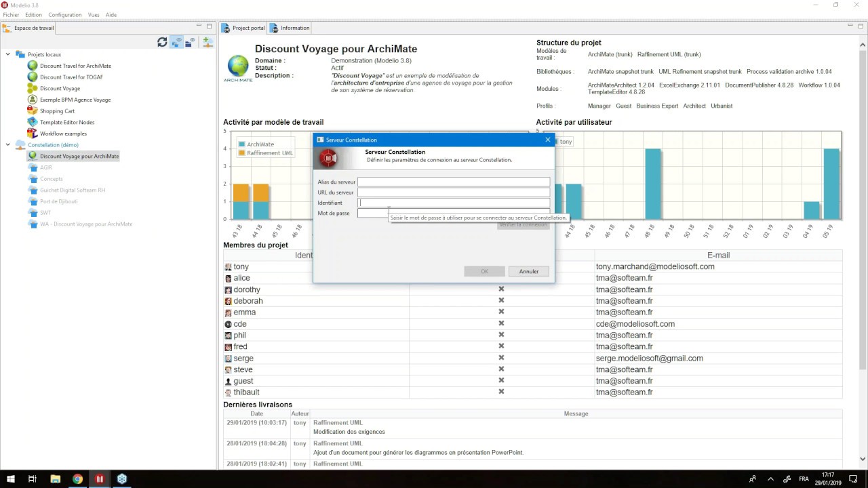The height and width of the screenshot is (488, 868).
Task: Click the Mot de passe field
Action: 454,213
